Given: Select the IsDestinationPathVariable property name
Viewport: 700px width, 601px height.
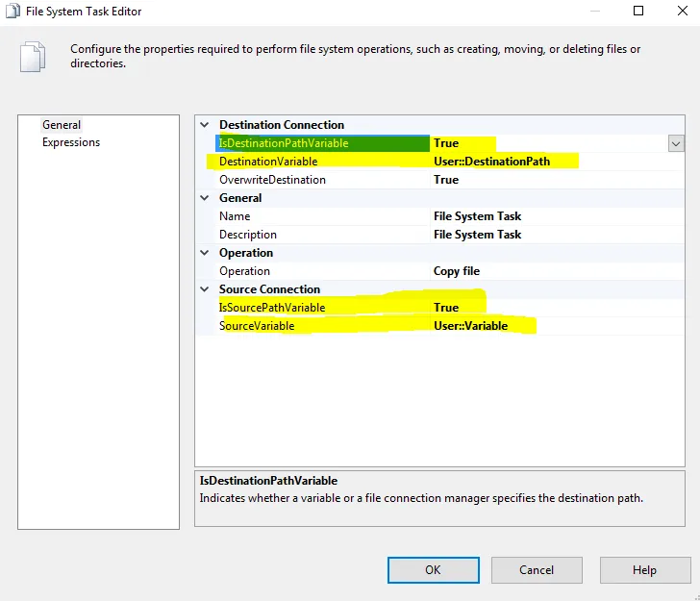Looking at the screenshot, I should [x=284, y=143].
